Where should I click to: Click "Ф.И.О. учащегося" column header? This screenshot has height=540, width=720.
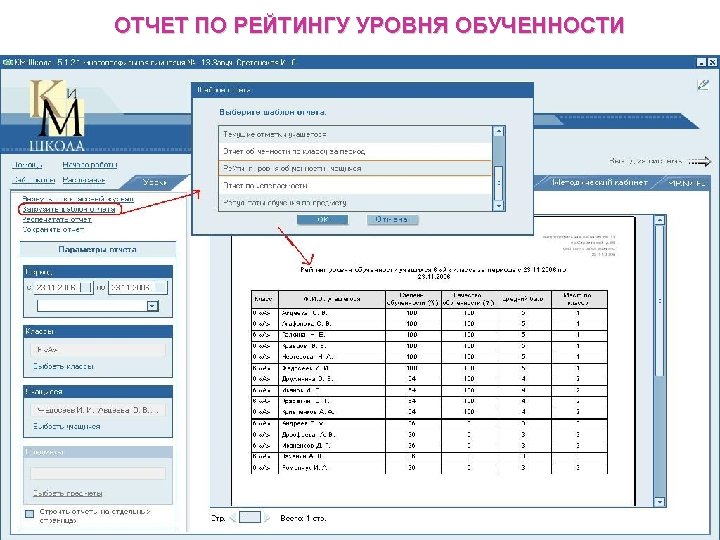pyautogui.click(x=332, y=299)
